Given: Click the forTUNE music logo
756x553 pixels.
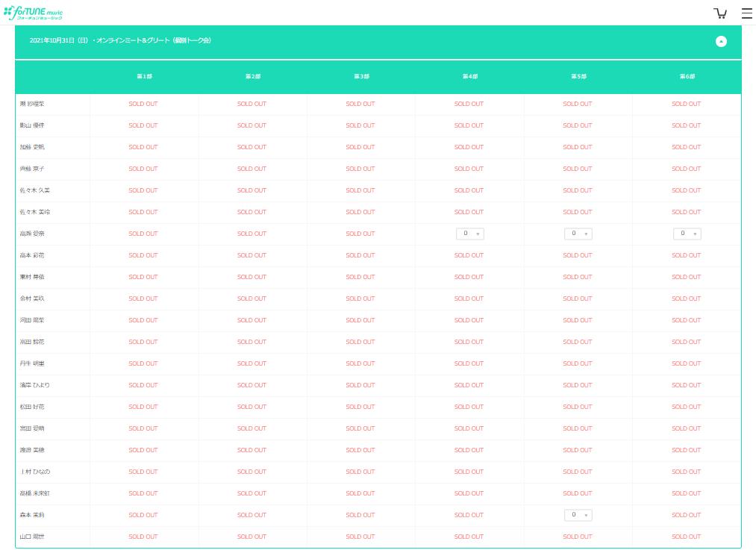Looking at the screenshot, I should (34, 13).
